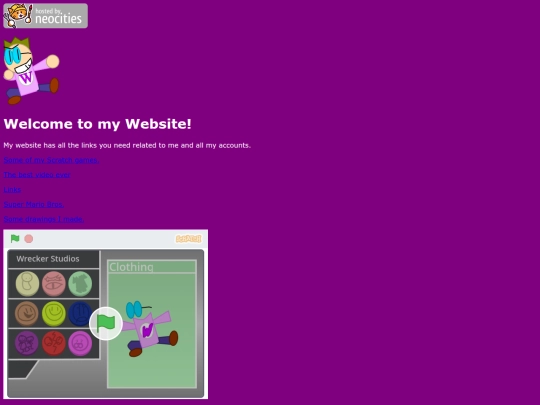Click the red stop button in Scratch header
The height and width of the screenshot is (405, 540).
tap(29, 239)
